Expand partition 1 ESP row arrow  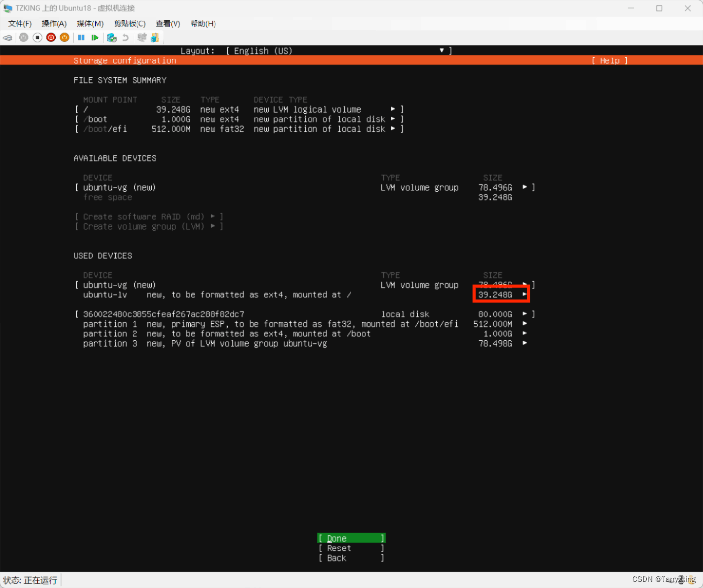pyautogui.click(x=525, y=324)
